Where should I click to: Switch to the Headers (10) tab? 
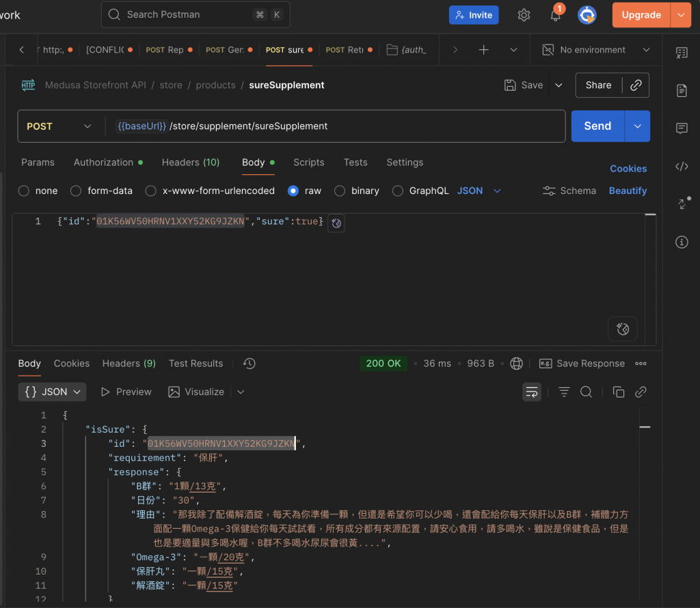[191, 163]
